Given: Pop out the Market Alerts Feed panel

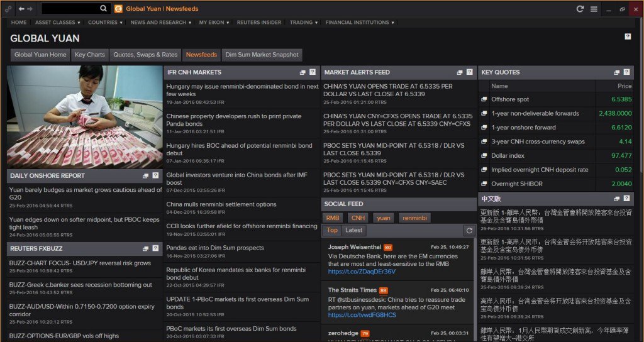Looking at the screenshot, I should pyautogui.click(x=460, y=72).
